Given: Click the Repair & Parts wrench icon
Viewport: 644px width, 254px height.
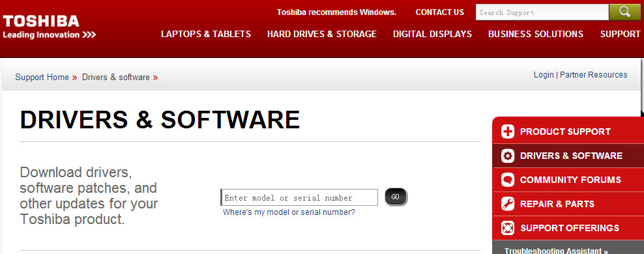Looking at the screenshot, I should pos(508,204).
